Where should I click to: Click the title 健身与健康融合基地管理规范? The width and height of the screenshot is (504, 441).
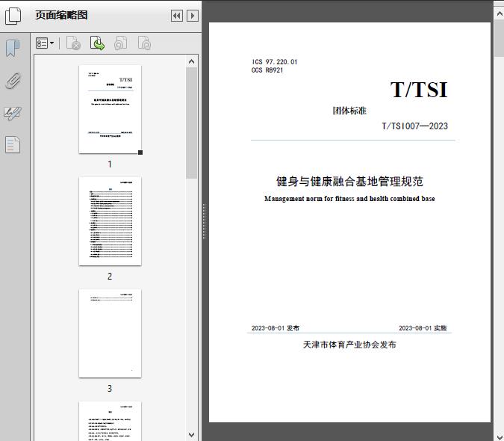pyautogui.click(x=349, y=182)
